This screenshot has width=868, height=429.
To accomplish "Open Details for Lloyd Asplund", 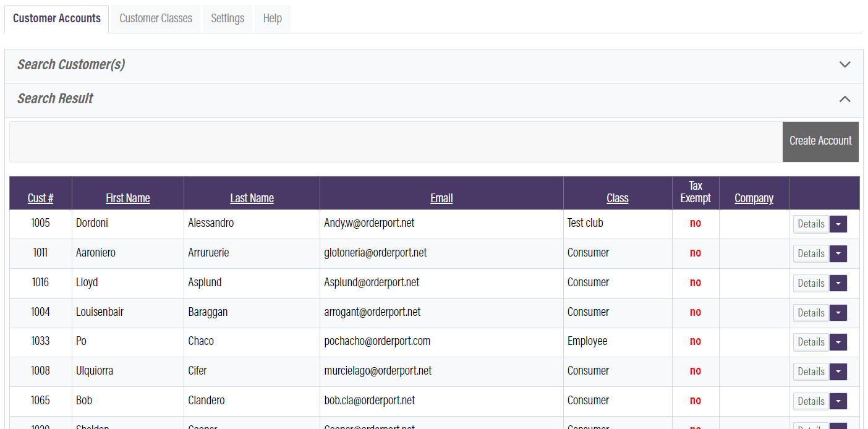I will click(811, 283).
